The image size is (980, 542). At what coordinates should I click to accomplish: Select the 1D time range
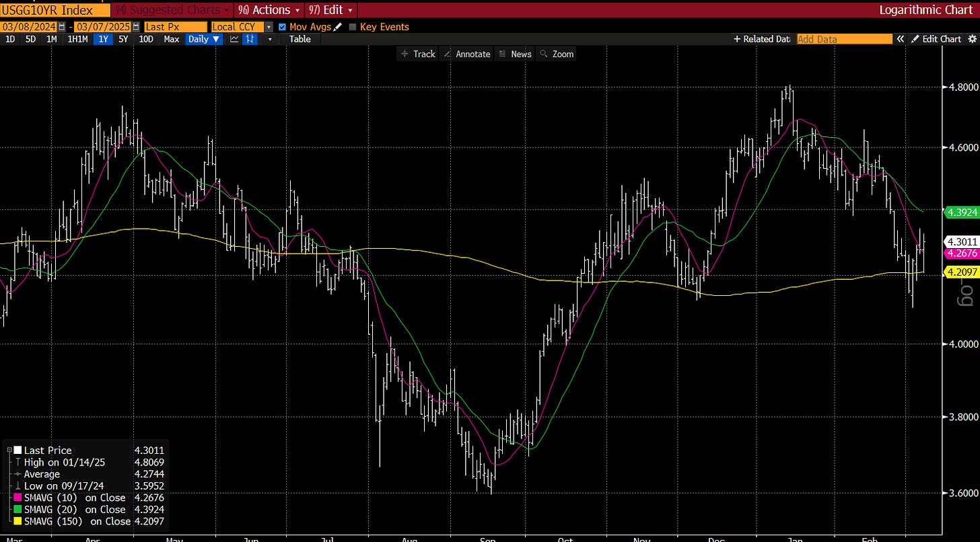(x=10, y=39)
